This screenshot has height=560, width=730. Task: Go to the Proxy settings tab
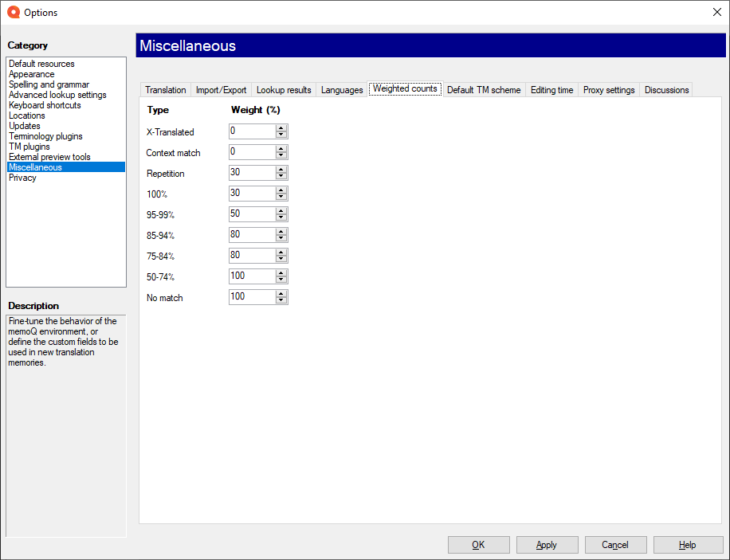(x=609, y=90)
